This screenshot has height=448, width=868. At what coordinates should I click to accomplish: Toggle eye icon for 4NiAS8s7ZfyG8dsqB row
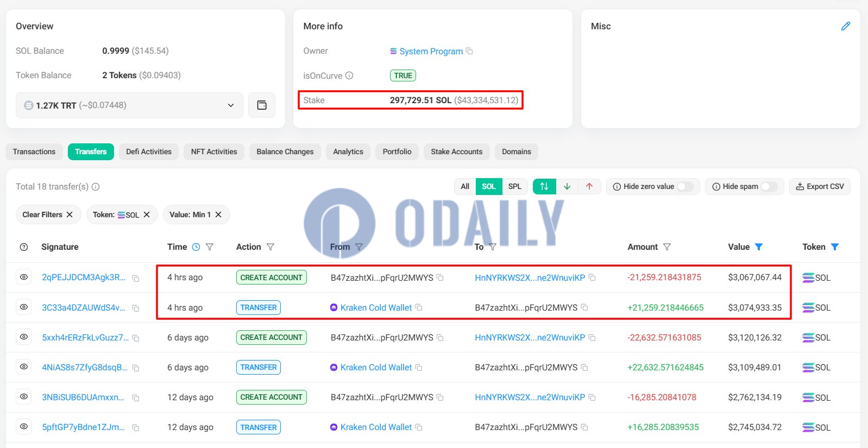(24, 367)
